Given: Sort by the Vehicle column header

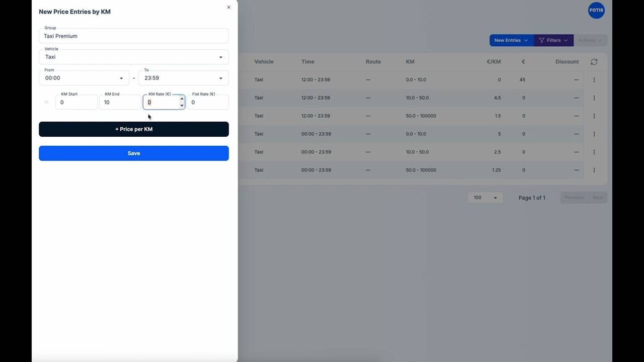Looking at the screenshot, I should [264, 62].
